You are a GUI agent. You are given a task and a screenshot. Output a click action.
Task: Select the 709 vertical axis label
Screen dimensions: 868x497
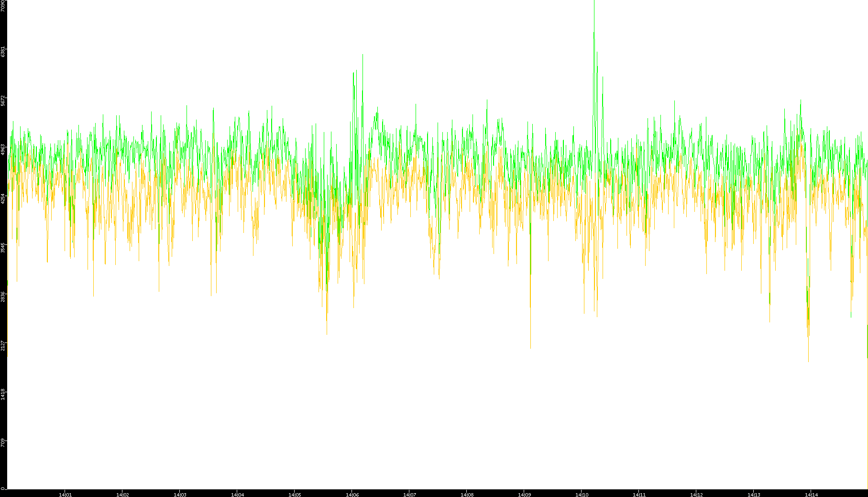click(x=3, y=442)
